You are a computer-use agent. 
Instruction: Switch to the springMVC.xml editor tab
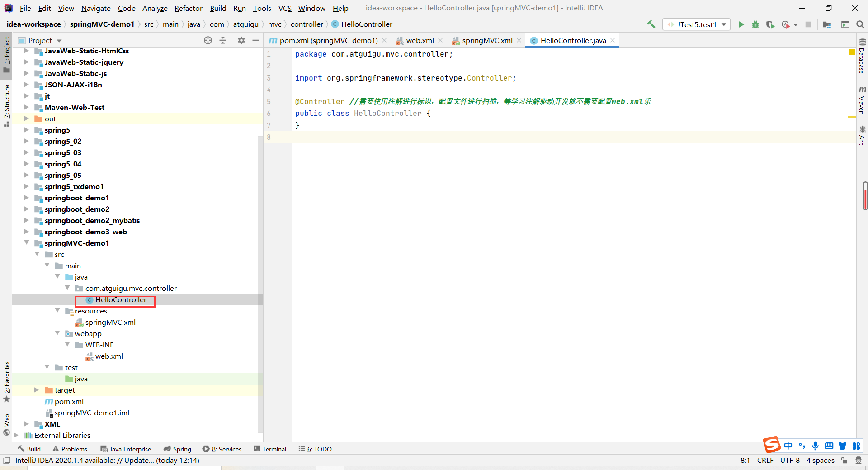click(x=487, y=40)
